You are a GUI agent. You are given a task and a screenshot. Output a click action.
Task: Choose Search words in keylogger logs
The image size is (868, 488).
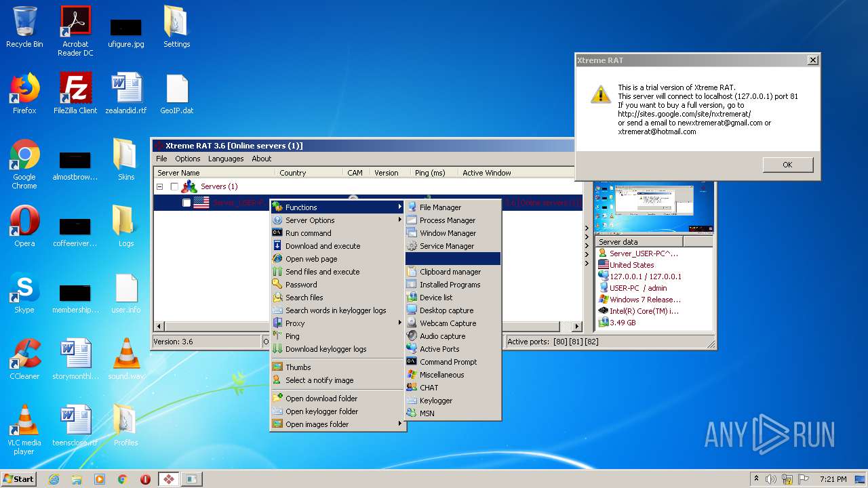(x=338, y=310)
